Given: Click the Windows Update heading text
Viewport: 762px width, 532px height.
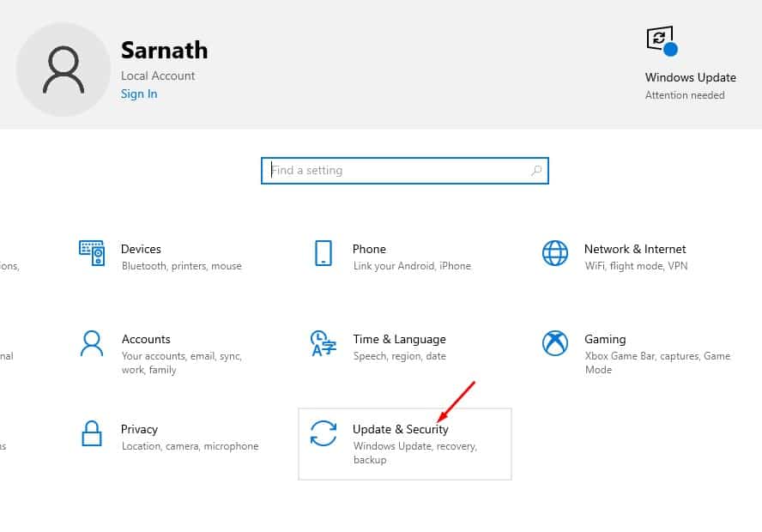Looking at the screenshot, I should (x=691, y=77).
